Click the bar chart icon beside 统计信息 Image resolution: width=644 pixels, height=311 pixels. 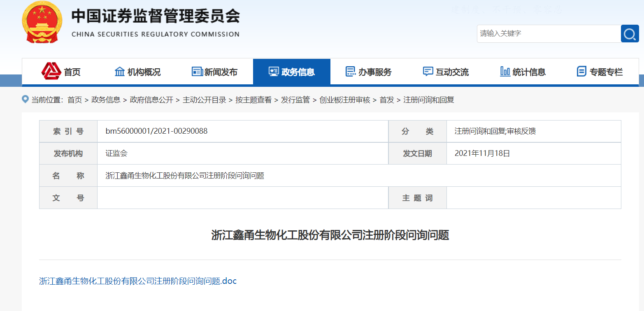tap(505, 72)
